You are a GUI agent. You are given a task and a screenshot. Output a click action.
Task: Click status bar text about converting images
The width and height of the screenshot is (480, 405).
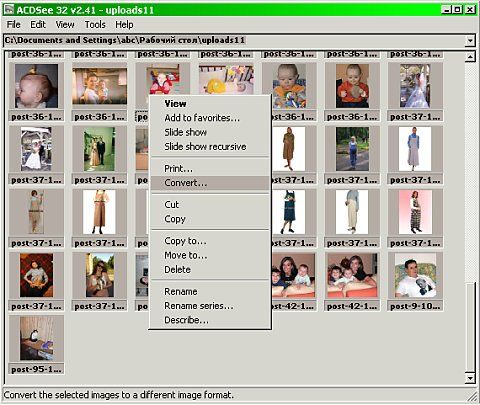click(x=119, y=395)
